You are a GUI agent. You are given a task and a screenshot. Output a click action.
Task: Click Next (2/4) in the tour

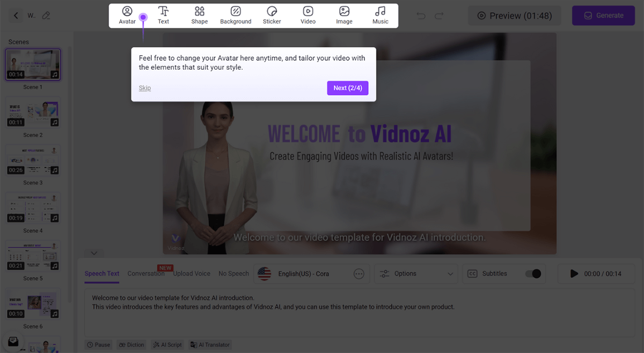[x=347, y=88]
